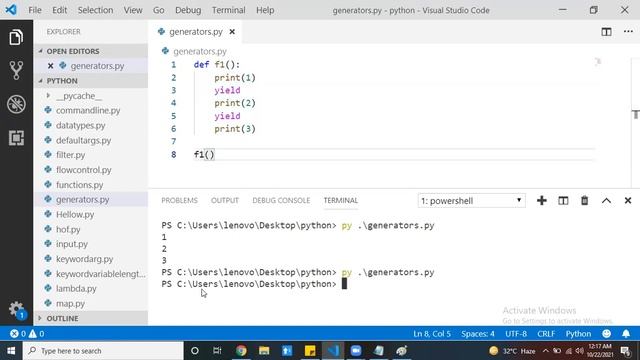This screenshot has width=640, height=360.
Task: Select language mode Python in status bar
Action: [578, 334]
